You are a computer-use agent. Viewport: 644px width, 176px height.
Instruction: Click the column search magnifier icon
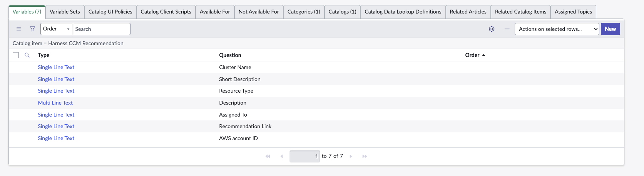pos(27,55)
